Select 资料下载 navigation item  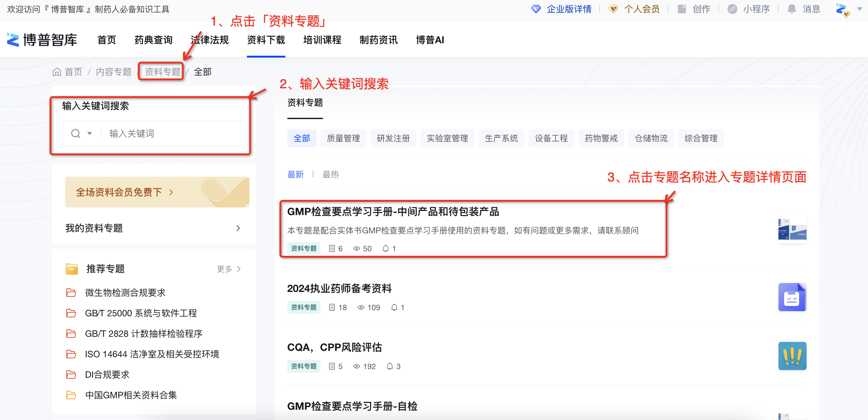click(266, 40)
